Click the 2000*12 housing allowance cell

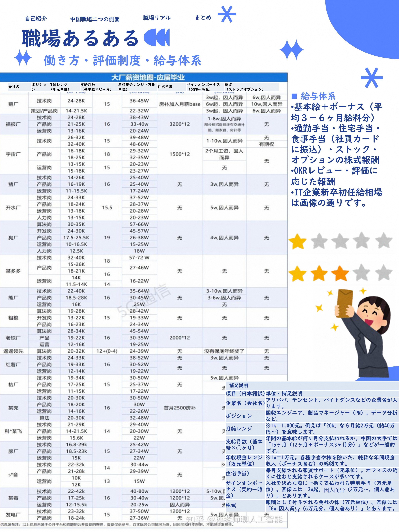[180, 338]
